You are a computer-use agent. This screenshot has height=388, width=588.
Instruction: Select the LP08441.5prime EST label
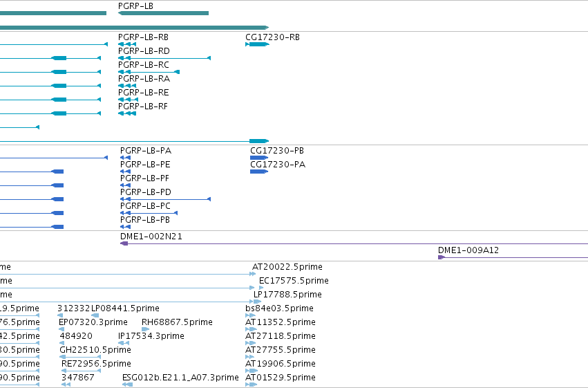125,308
